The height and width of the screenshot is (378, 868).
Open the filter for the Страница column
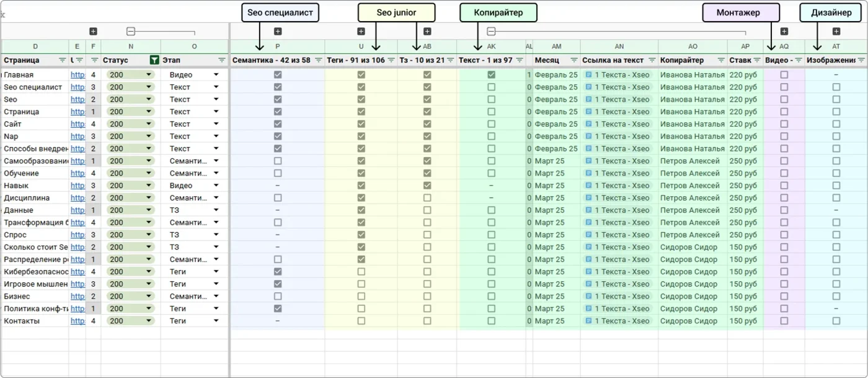click(62, 60)
